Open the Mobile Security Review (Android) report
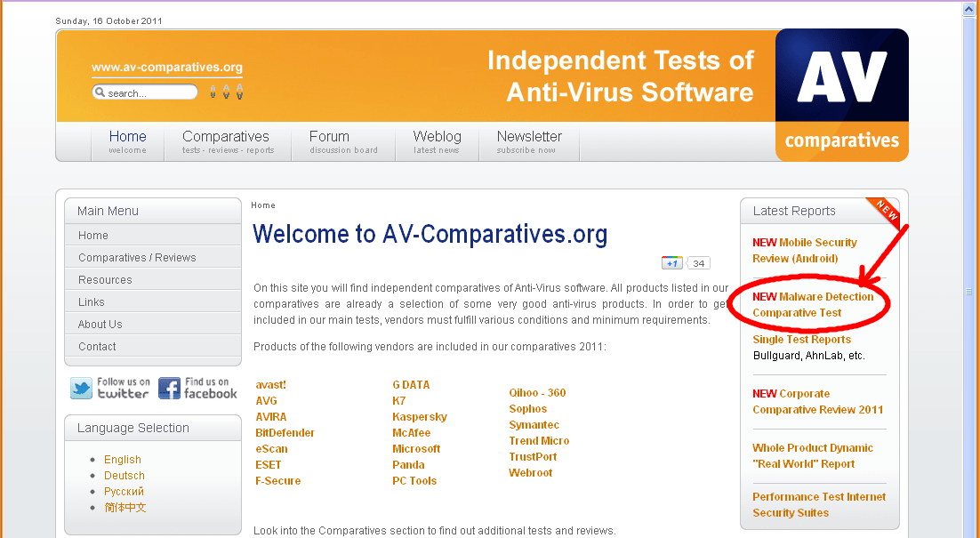The width and height of the screenshot is (980, 538). [805, 251]
